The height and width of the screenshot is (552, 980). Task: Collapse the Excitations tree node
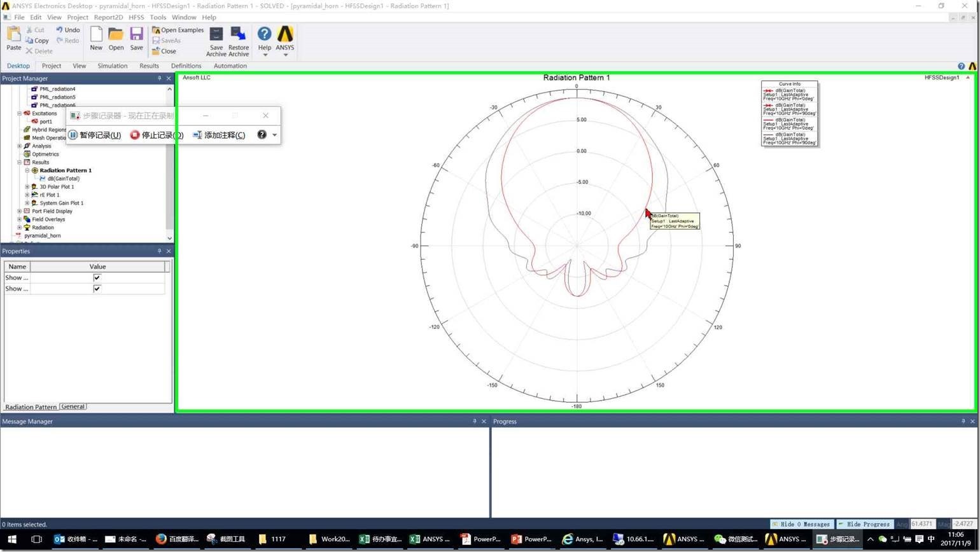pyautogui.click(x=19, y=113)
